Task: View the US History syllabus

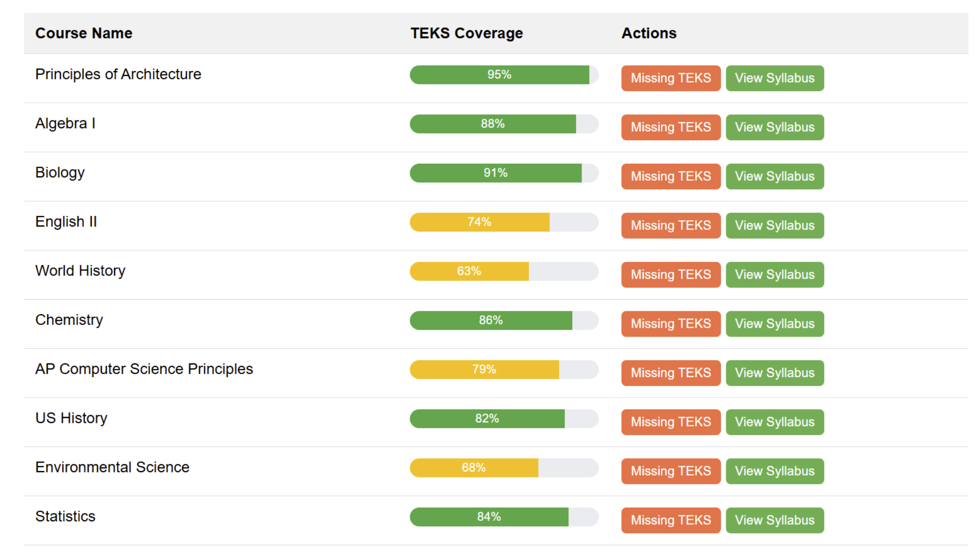Action: [774, 422]
